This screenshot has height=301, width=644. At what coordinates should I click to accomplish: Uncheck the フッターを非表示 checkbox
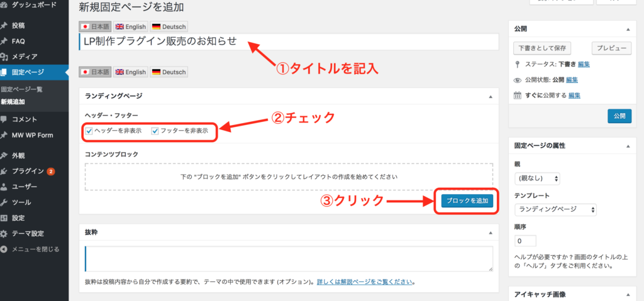tap(155, 131)
